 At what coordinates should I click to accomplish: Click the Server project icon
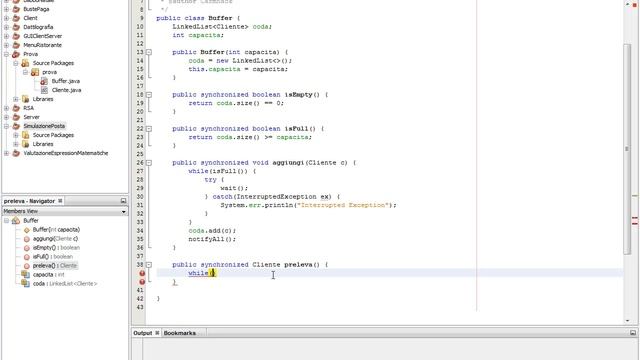pyautogui.click(x=16, y=117)
